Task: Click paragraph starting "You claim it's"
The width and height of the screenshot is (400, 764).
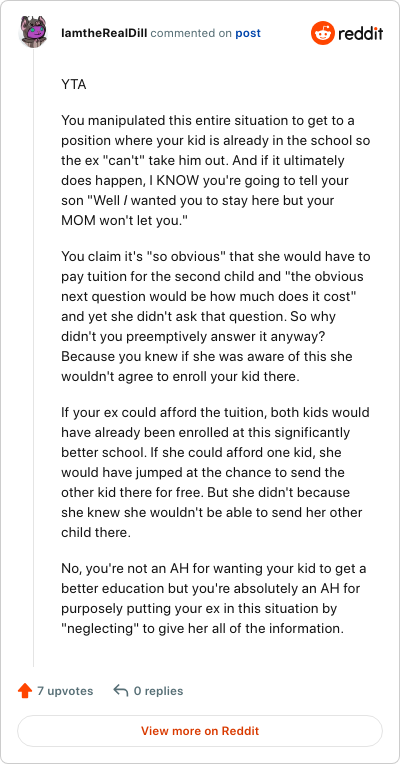Action: [216, 316]
